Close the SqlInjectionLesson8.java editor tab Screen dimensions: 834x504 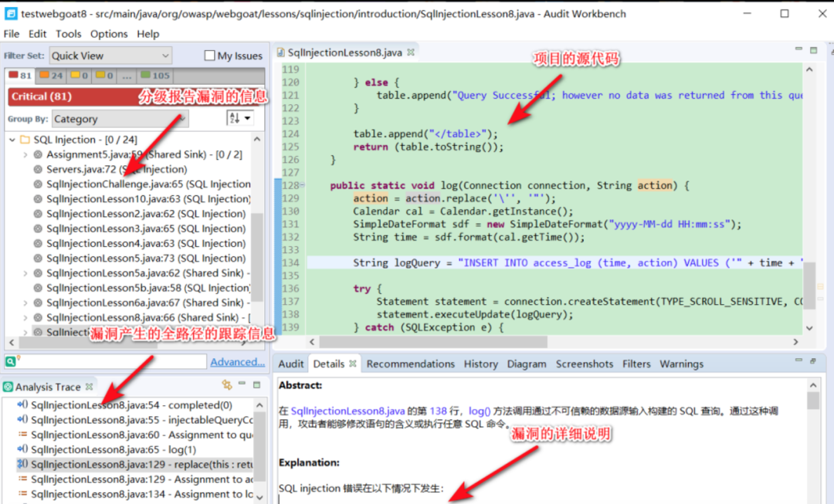411,52
